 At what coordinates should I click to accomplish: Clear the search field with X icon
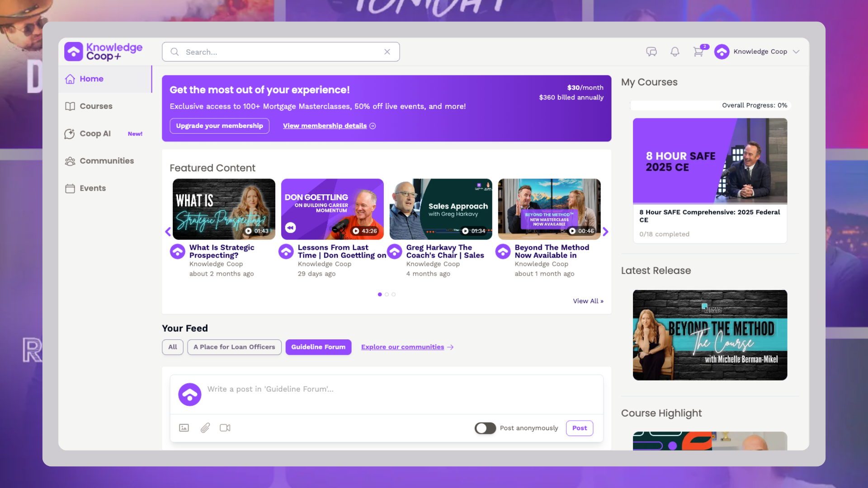pos(387,52)
